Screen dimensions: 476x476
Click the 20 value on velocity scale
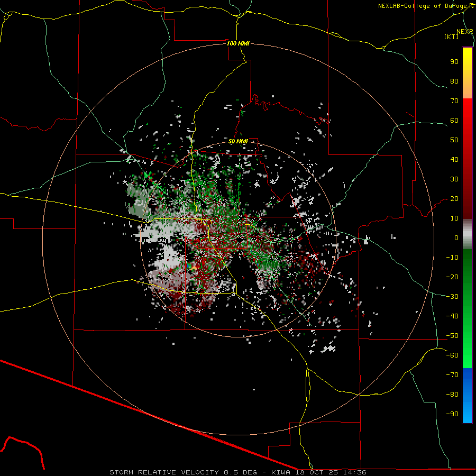tap(454, 198)
